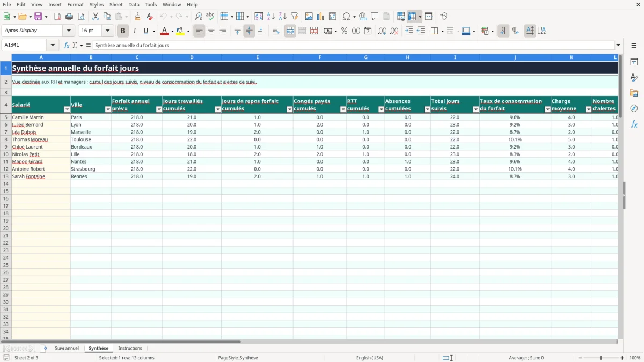Open the Ville column filter dropdown
Screen dimensions: 644x362
(108, 109)
